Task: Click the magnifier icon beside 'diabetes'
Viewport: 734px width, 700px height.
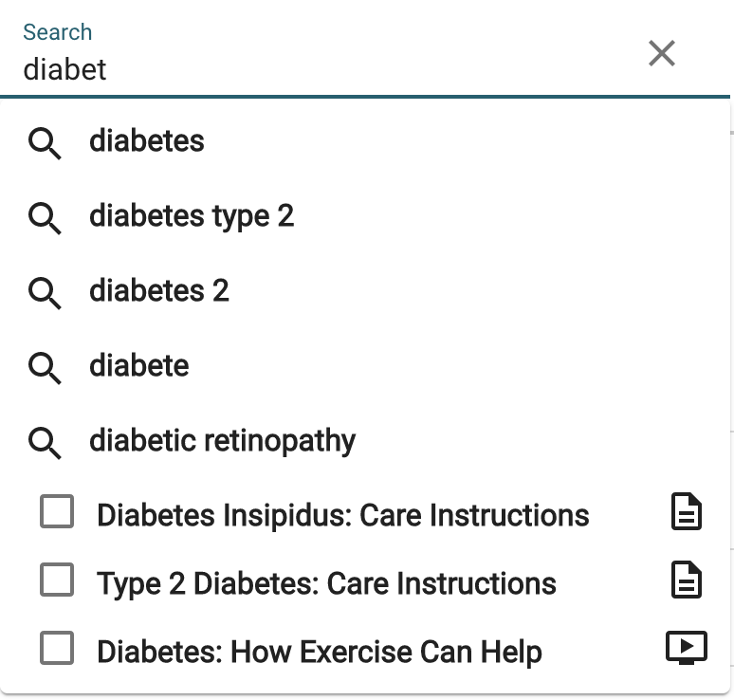Action: click(x=45, y=144)
